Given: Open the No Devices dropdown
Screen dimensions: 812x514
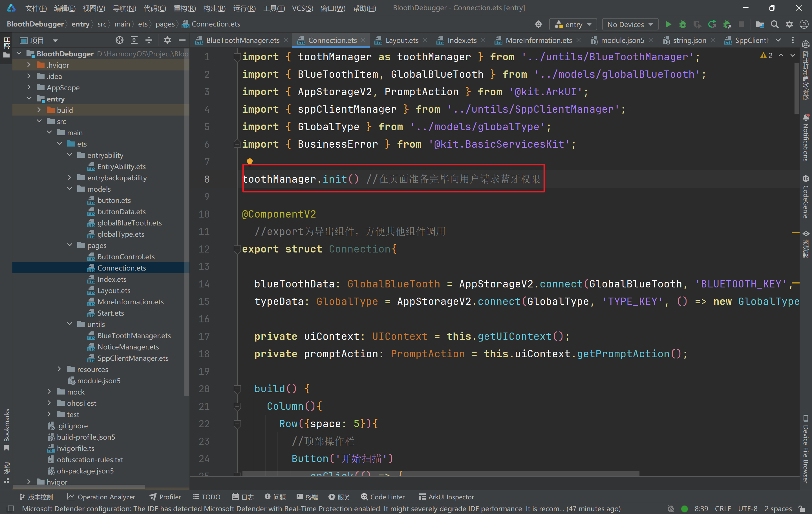Looking at the screenshot, I should [x=630, y=24].
